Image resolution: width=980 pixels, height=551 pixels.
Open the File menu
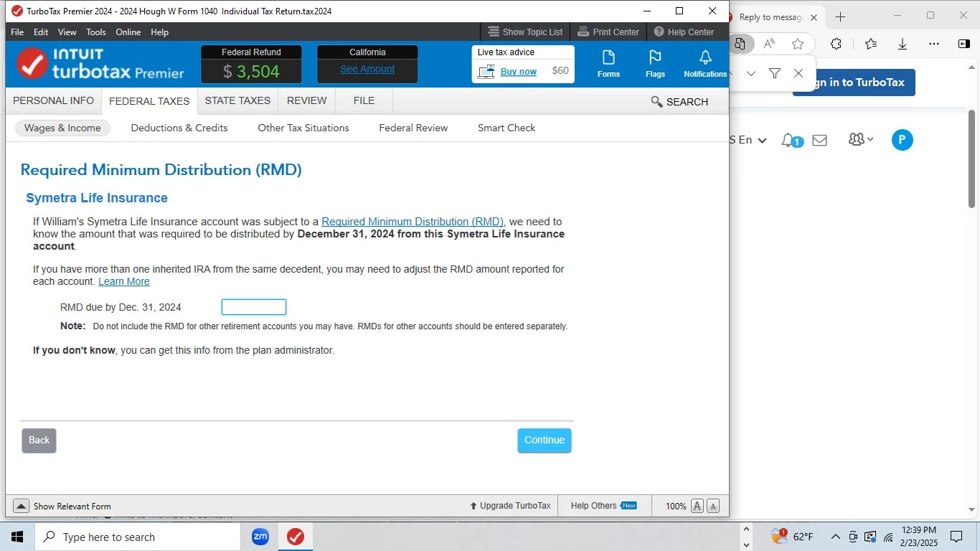tap(17, 32)
